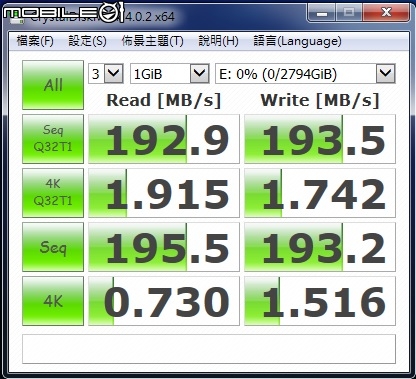Click the Seq Q32T1 read value 192.9
The width and height of the screenshot is (416, 379).
(x=164, y=139)
